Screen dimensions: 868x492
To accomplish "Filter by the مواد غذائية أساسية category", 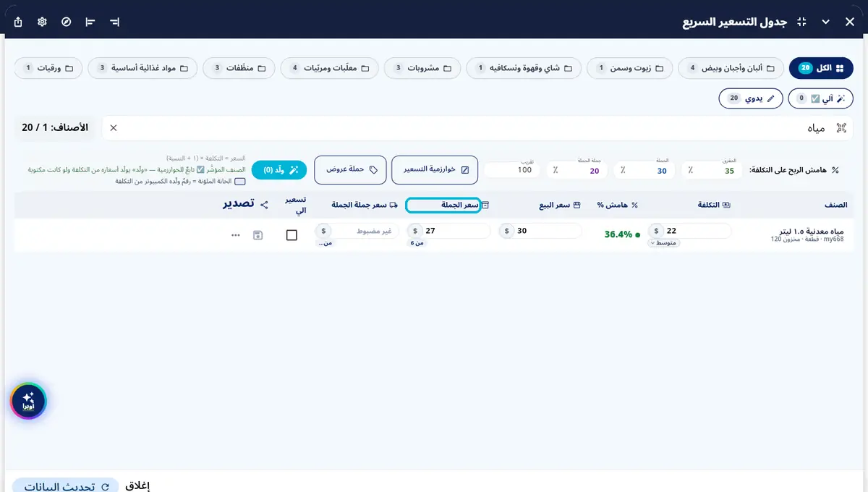I will (x=142, y=68).
